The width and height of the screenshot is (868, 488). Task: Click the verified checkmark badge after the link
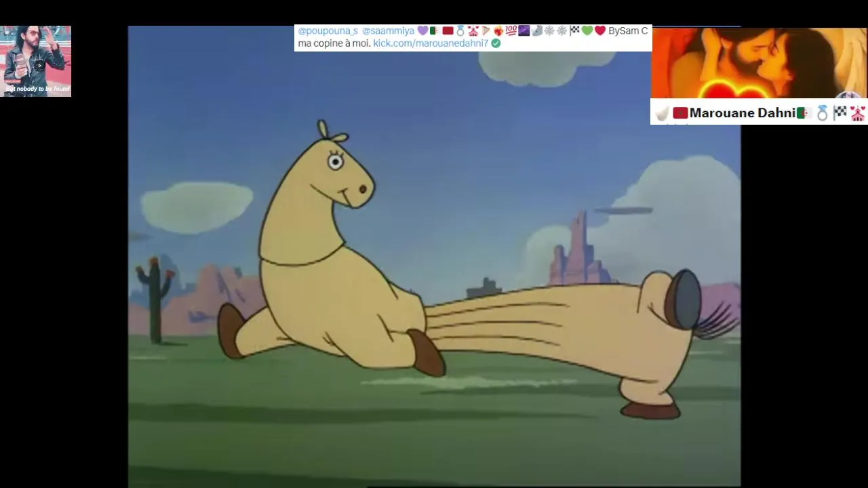pos(496,43)
